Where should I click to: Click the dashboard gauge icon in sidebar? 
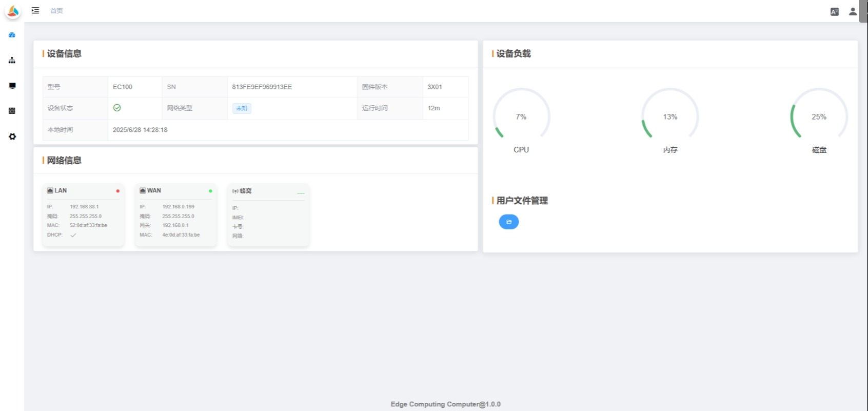[x=12, y=35]
